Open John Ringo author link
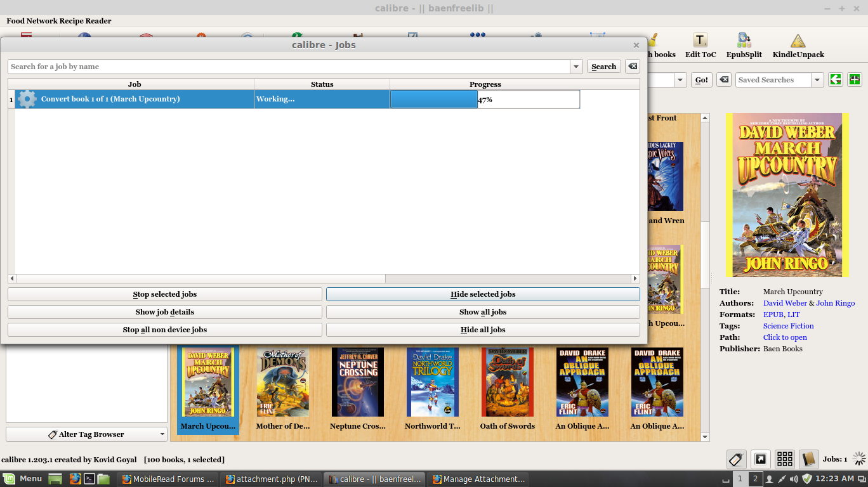Image resolution: width=868 pixels, height=487 pixels. pos(836,303)
